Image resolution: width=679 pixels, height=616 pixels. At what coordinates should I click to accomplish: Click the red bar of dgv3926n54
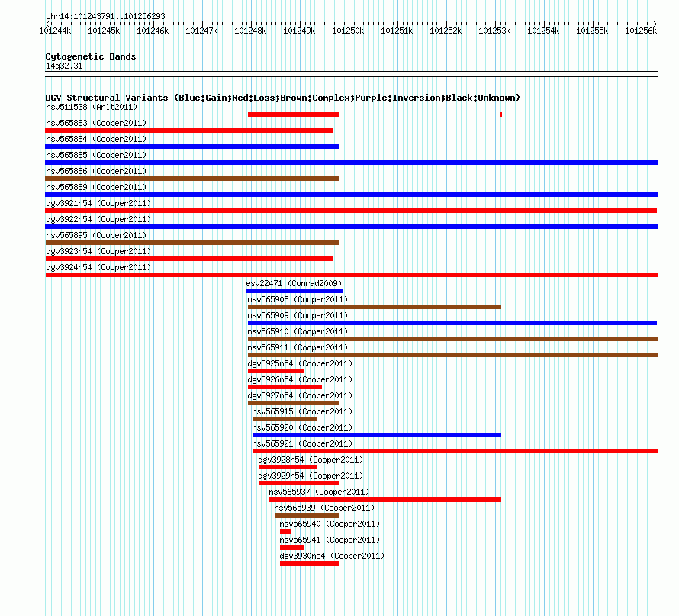click(285, 387)
